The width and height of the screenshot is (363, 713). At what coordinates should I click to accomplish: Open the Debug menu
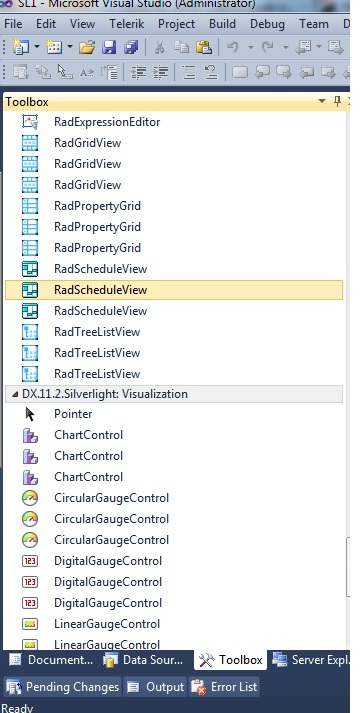coord(267,24)
